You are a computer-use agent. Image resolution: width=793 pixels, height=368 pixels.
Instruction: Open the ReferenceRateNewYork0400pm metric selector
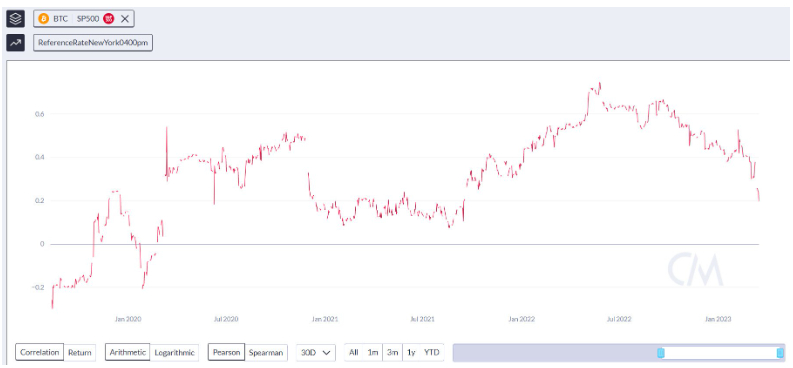tap(93, 42)
